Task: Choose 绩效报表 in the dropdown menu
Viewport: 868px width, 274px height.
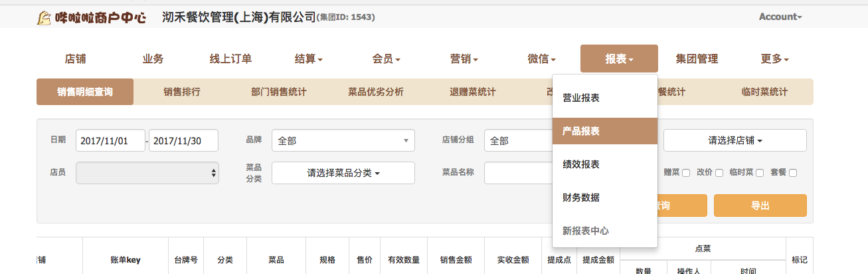Action: tap(581, 164)
